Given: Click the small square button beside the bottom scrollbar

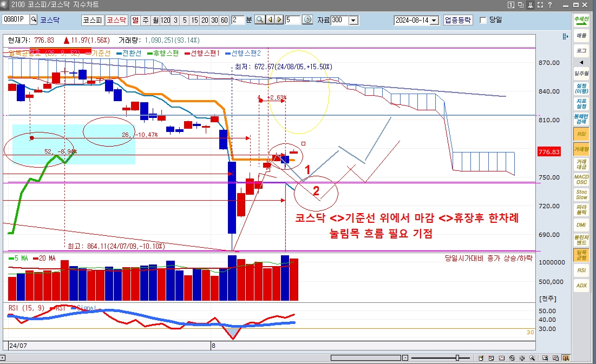Looking at the screenshot, I should tap(405, 358).
